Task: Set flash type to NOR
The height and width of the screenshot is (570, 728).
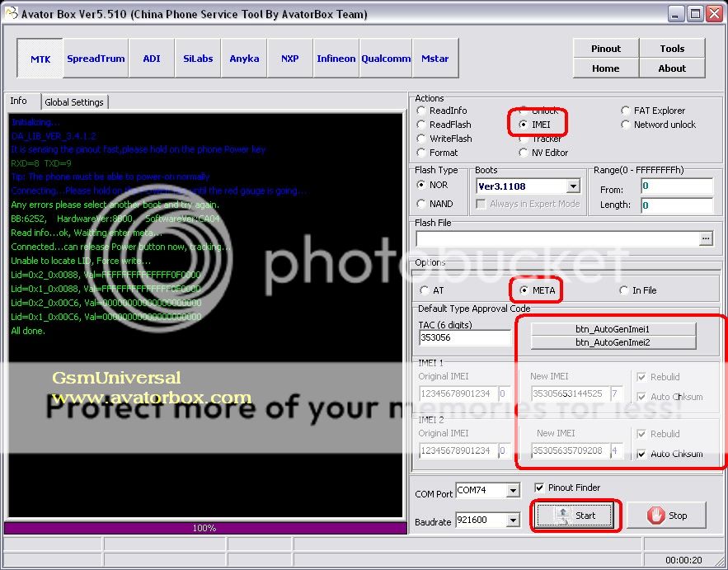Action: [x=432, y=185]
